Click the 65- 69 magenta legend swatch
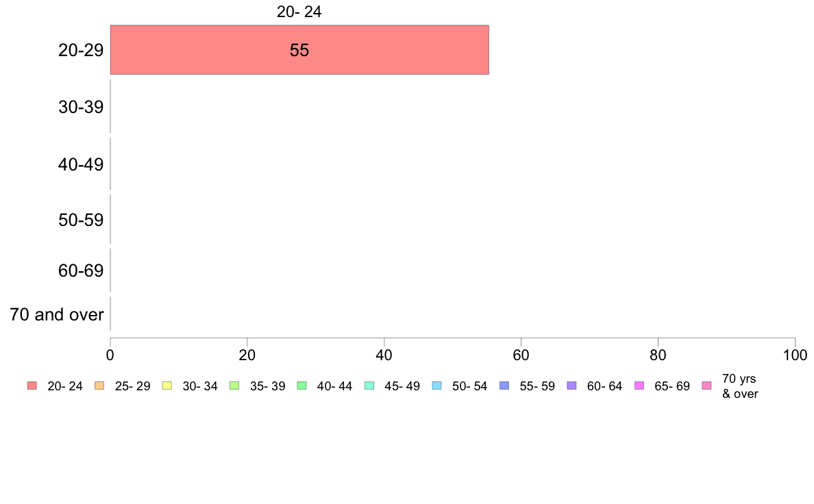Viewport: 814px width, 504px height. pos(639,386)
